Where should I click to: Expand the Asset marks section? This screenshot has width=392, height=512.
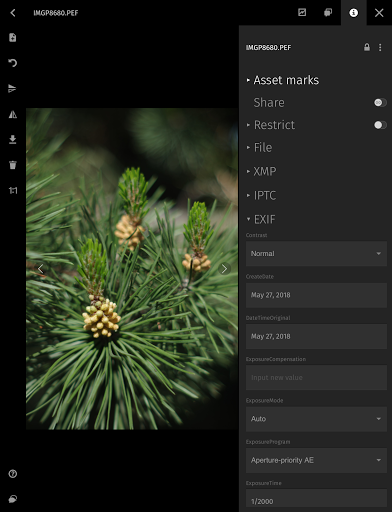point(283,80)
